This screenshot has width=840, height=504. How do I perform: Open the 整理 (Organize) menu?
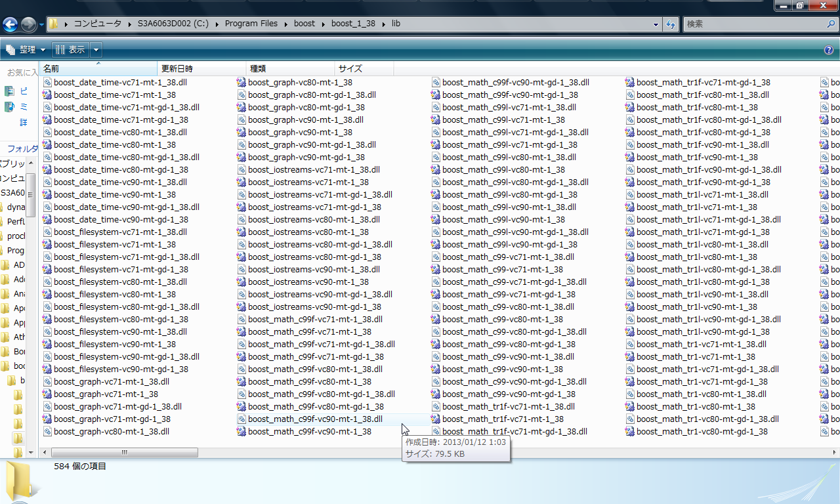[26, 50]
